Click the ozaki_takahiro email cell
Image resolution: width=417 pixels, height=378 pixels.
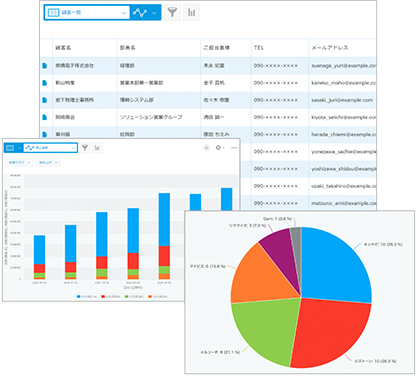pos(344,186)
